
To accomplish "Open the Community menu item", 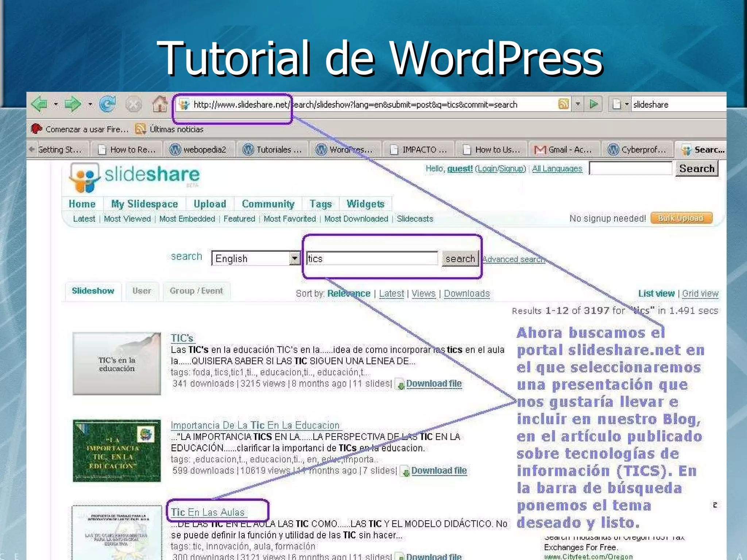I will point(268,204).
